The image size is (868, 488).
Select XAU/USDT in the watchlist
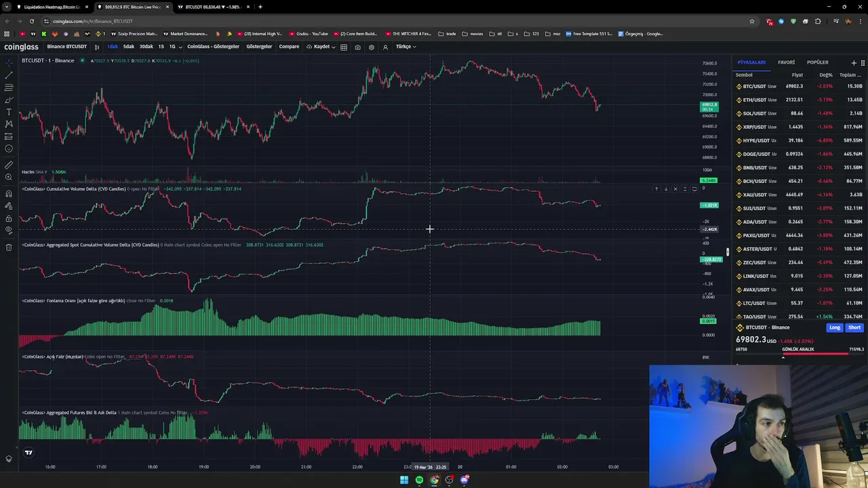point(800,195)
